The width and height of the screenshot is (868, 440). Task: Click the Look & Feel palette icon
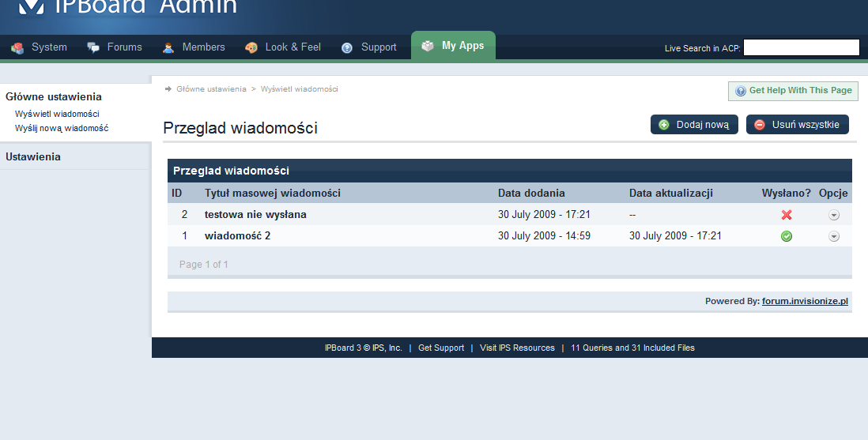pyautogui.click(x=251, y=48)
